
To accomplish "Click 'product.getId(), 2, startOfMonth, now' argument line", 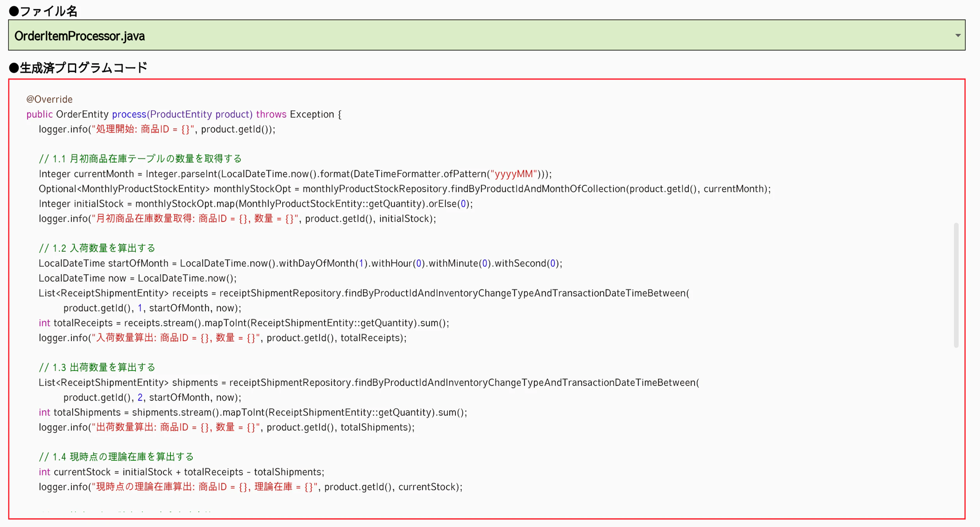I will point(152,397).
